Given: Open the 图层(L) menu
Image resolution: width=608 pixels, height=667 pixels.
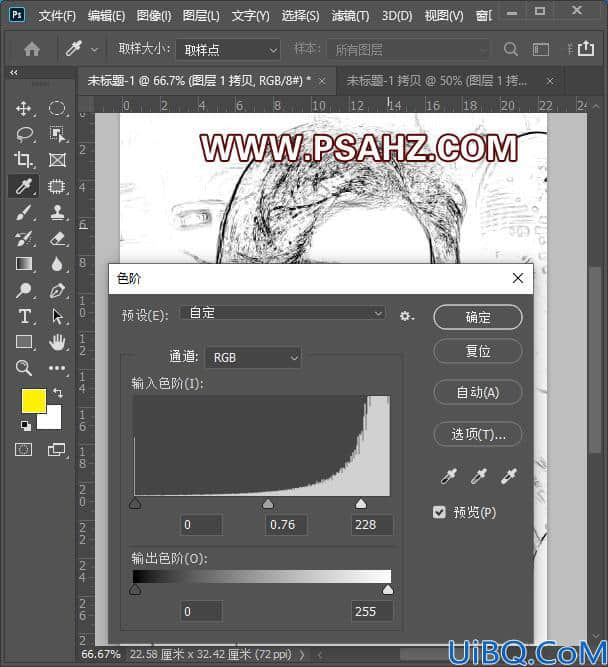Looking at the screenshot, I should [x=201, y=16].
